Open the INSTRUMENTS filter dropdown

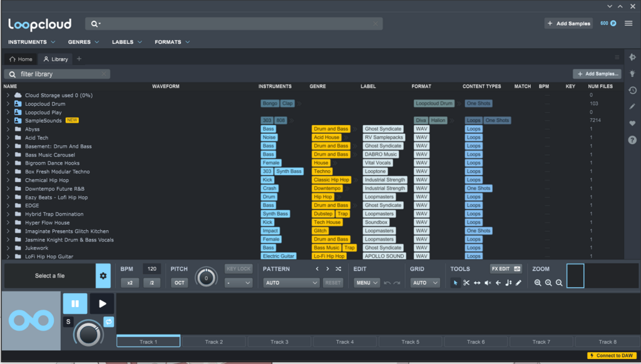pyautogui.click(x=31, y=42)
